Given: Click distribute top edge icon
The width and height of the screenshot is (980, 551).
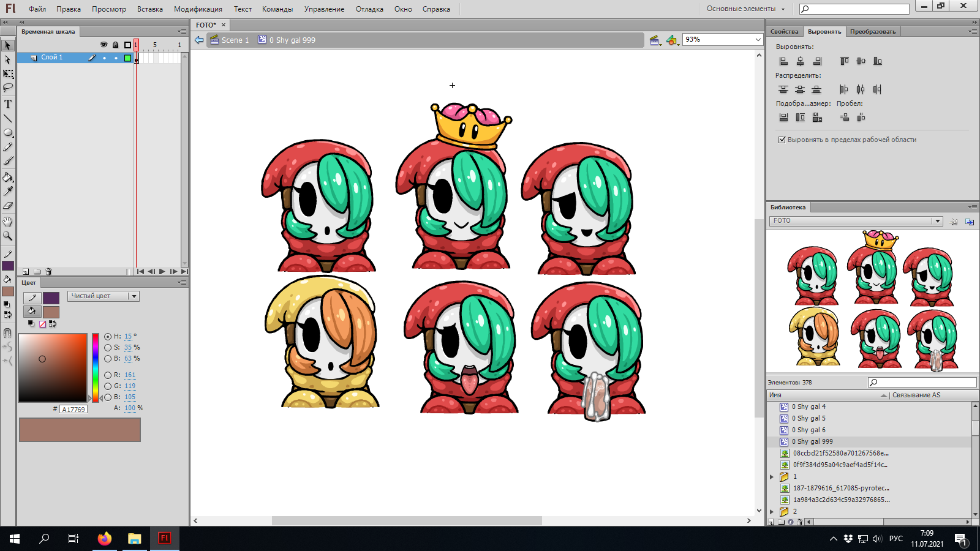Looking at the screenshot, I should [x=783, y=89].
